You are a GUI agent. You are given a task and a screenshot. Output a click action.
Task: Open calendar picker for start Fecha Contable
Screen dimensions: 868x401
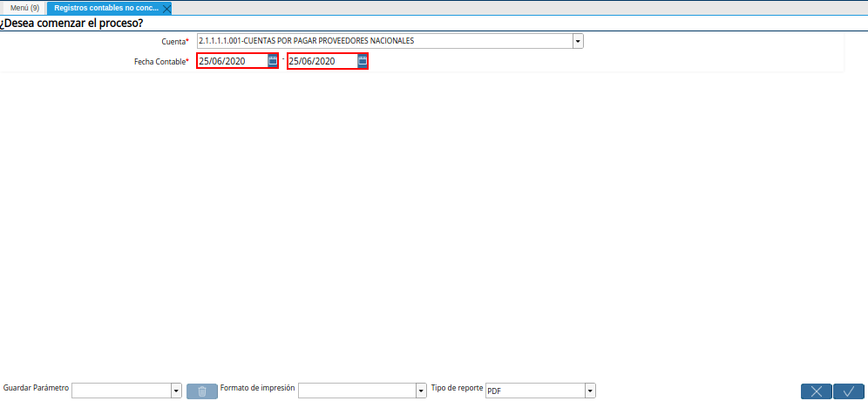click(x=273, y=61)
